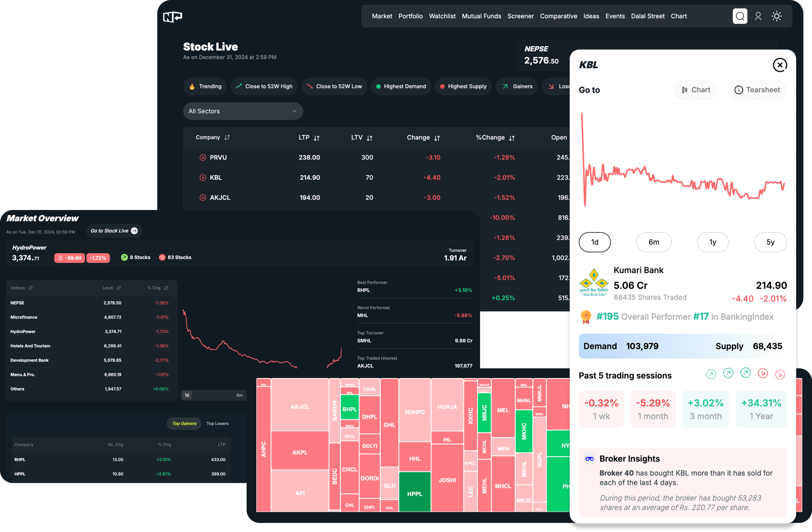Close the KBL detail panel
The width and height of the screenshot is (812, 532).
click(780, 65)
